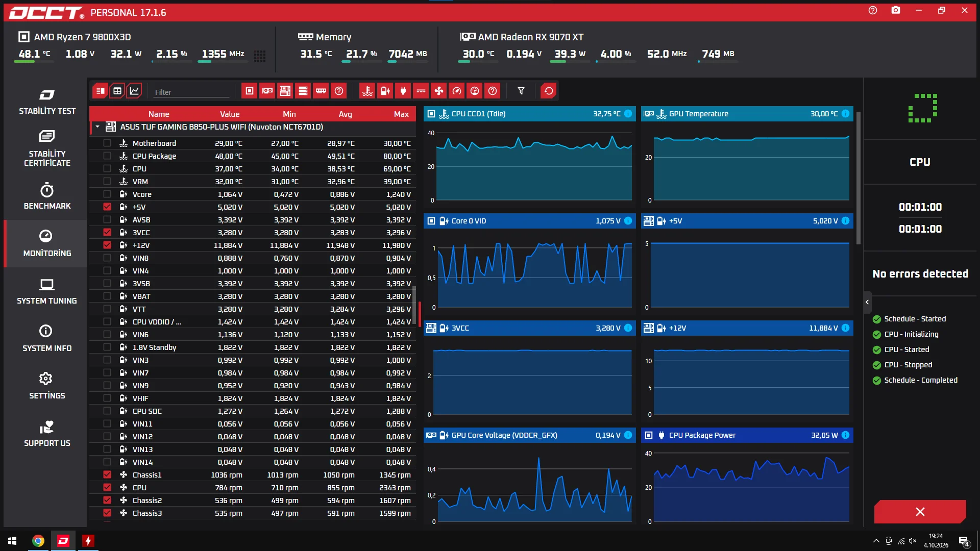Viewport: 980px width, 551px height.
Task: Check the CPU SOC voltage checkbox
Action: [107, 411]
